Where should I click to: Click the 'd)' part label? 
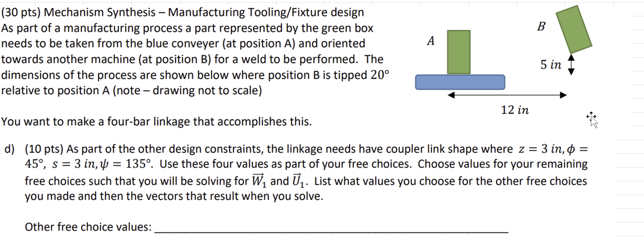click(10, 149)
